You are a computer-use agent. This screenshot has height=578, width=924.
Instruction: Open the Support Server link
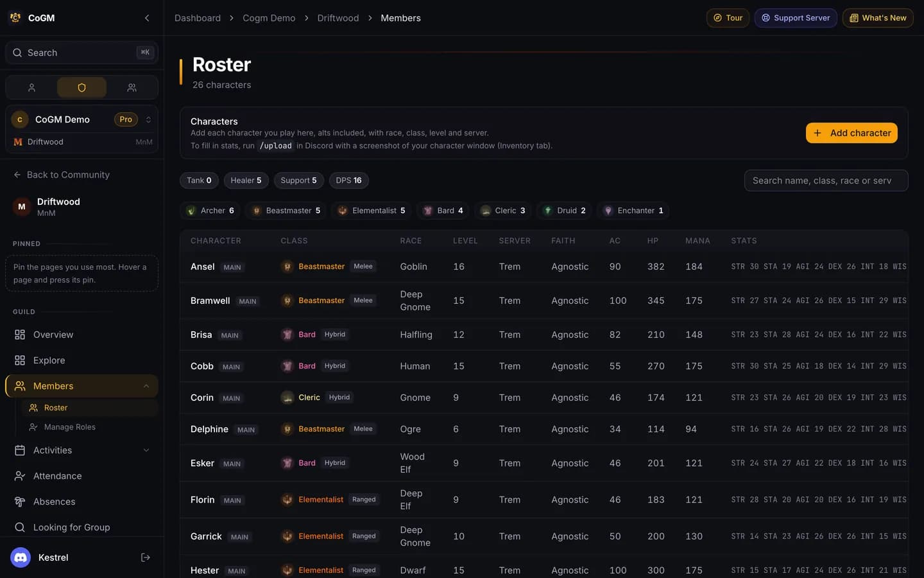[x=796, y=18]
